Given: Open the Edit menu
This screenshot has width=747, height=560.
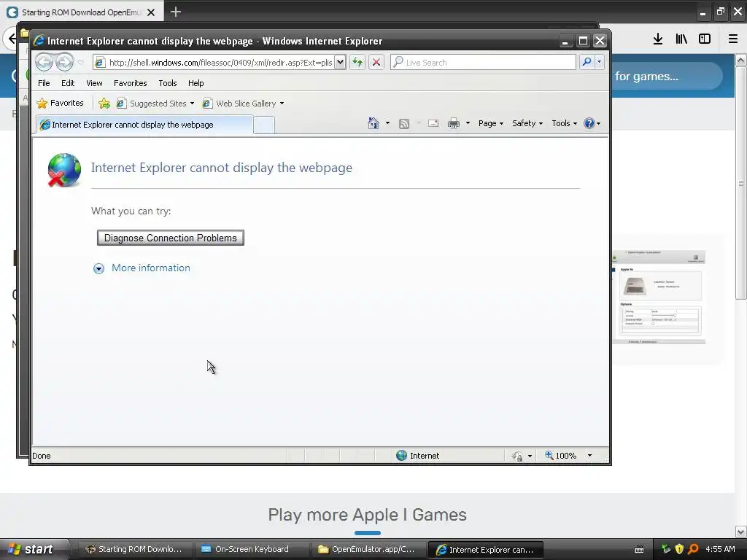Looking at the screenshot, I should pyautogui.click(x=68, y=83).
